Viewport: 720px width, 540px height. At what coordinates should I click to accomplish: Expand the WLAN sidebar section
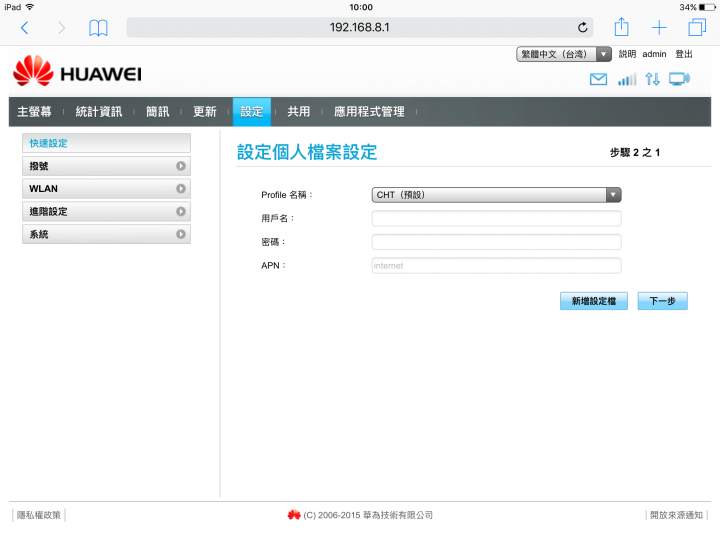click(106, 189)
